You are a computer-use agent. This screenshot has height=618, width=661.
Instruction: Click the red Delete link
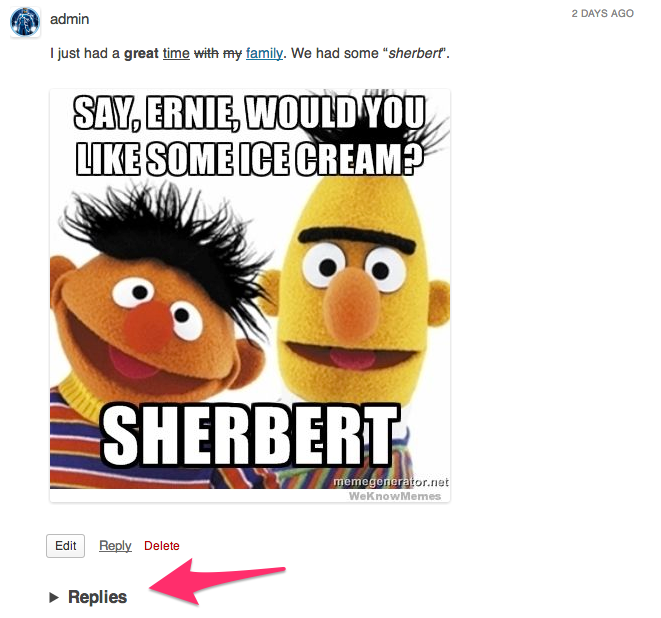[x=161, y=546]
